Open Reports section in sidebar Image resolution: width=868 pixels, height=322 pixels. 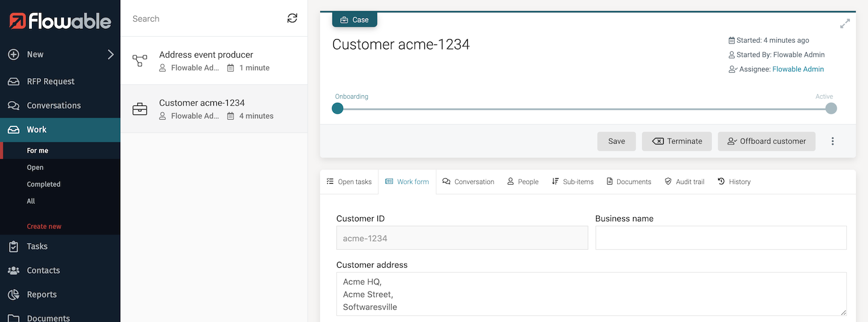[42, 294]
